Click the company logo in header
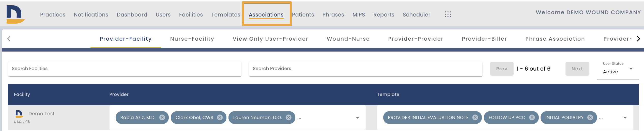Image resolution: width=644 pixels, height=131 pixels. [x=16, y=14]
